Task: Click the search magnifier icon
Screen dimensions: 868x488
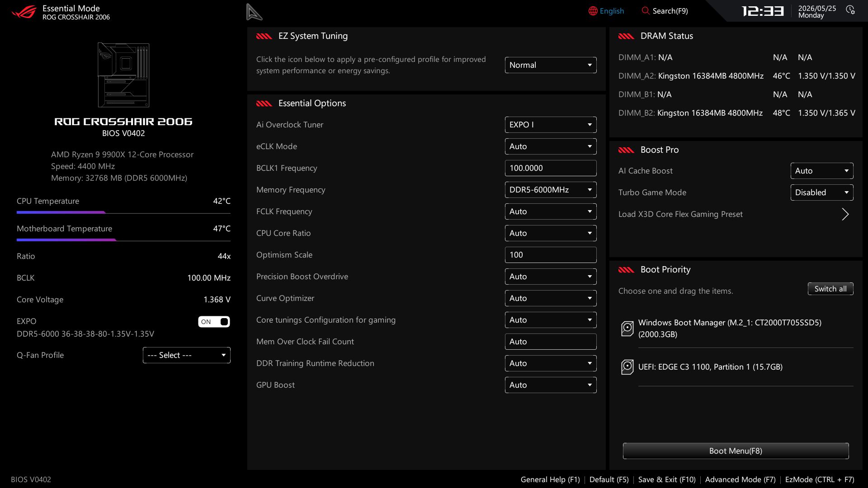Action: tap(646, 11)
